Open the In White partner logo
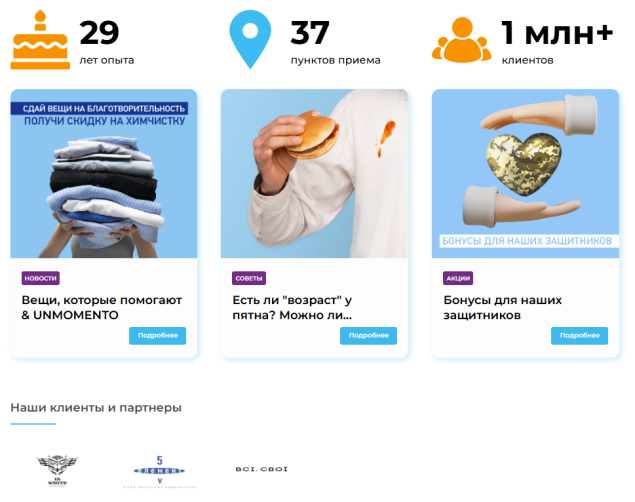The width and height of the screenshot is (635, 502). pyautogui.click(x=57, y=470)
